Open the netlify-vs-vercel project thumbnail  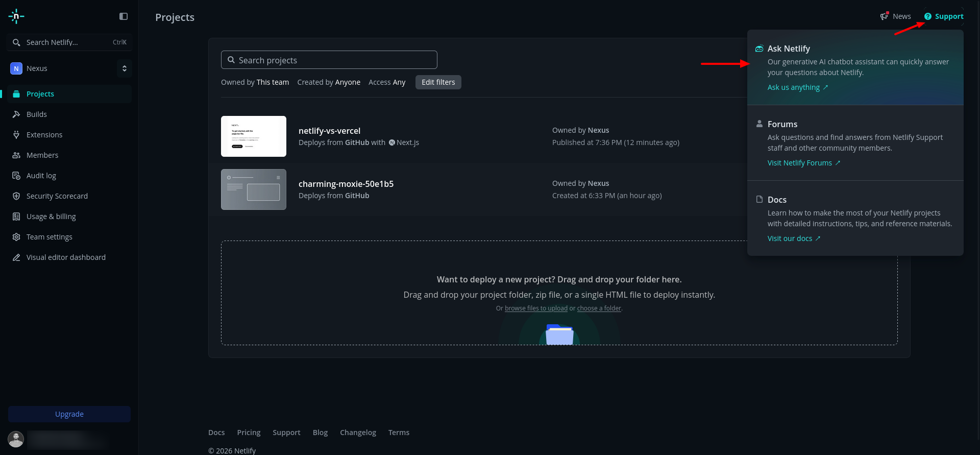click(x=254, y=136)
